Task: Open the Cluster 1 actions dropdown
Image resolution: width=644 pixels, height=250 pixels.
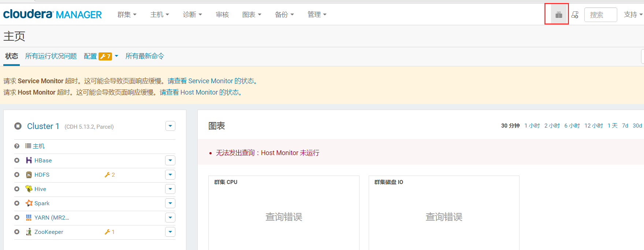Action: (x=170, y=126)
